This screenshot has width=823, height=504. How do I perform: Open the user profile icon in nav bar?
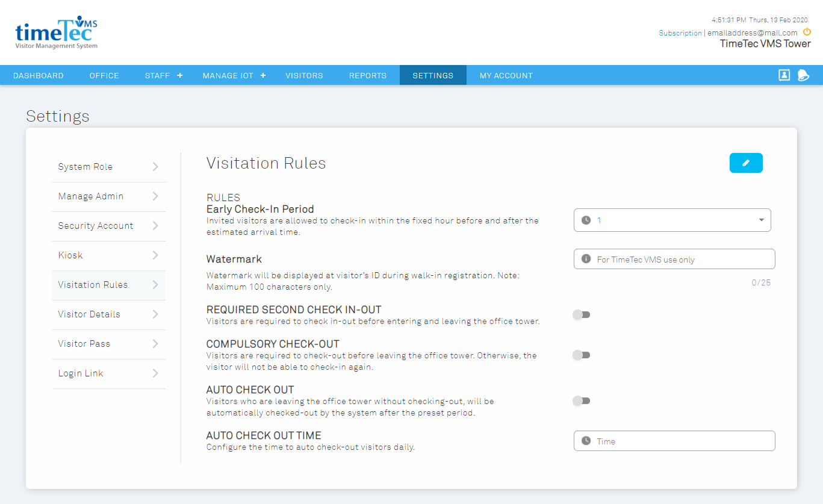pos(784,75)
